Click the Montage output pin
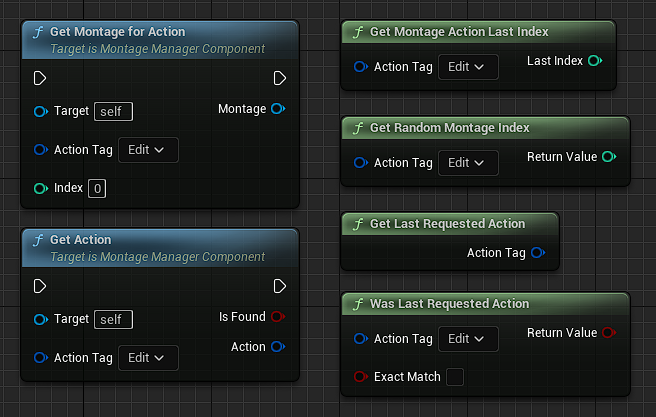Viewport: 656px width, 417px height. tap(278, 109)
